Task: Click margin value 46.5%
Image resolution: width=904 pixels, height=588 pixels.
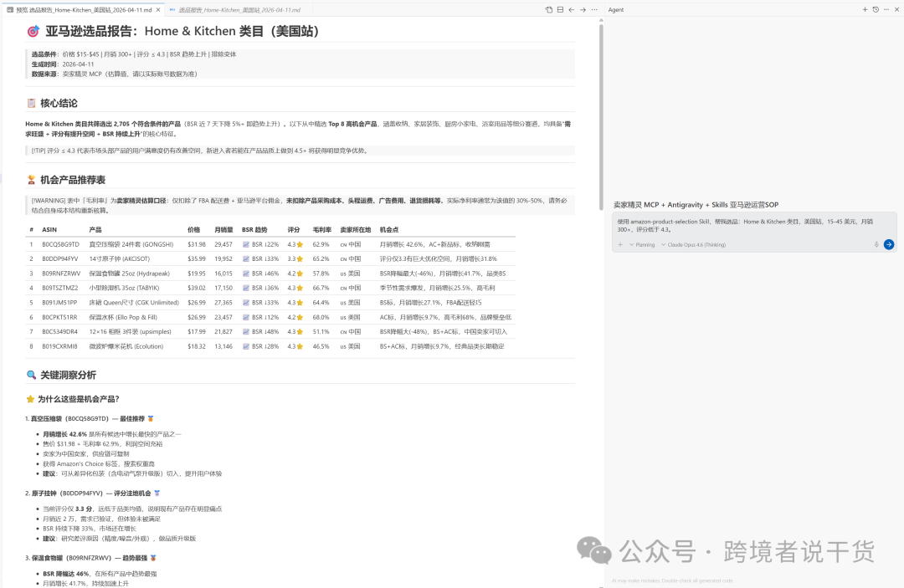Action: click(321, 346)
